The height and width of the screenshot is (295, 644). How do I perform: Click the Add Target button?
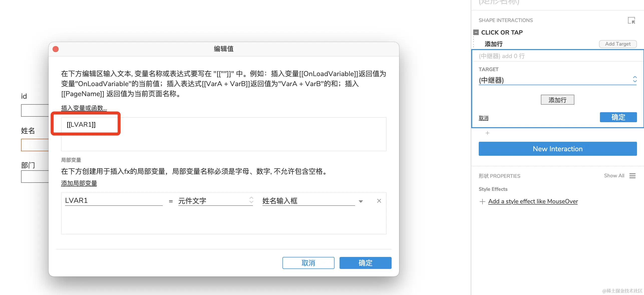[x=617, y=44]
